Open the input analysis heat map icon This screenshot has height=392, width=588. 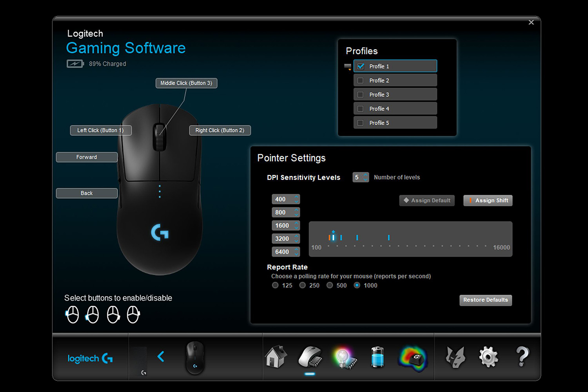(x=412, y=358)
